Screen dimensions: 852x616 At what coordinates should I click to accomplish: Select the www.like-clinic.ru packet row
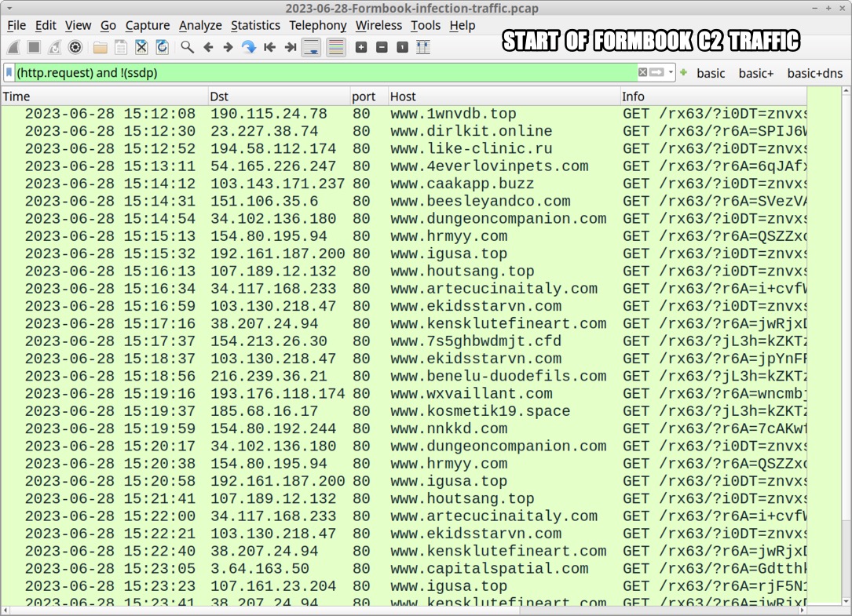[x=404, y=148]
